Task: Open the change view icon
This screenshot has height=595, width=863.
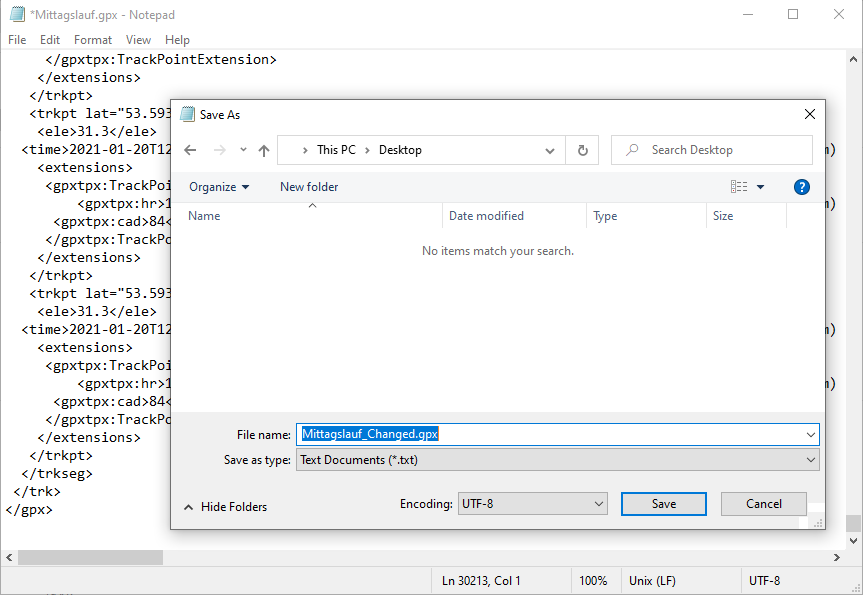Action: 742,186
